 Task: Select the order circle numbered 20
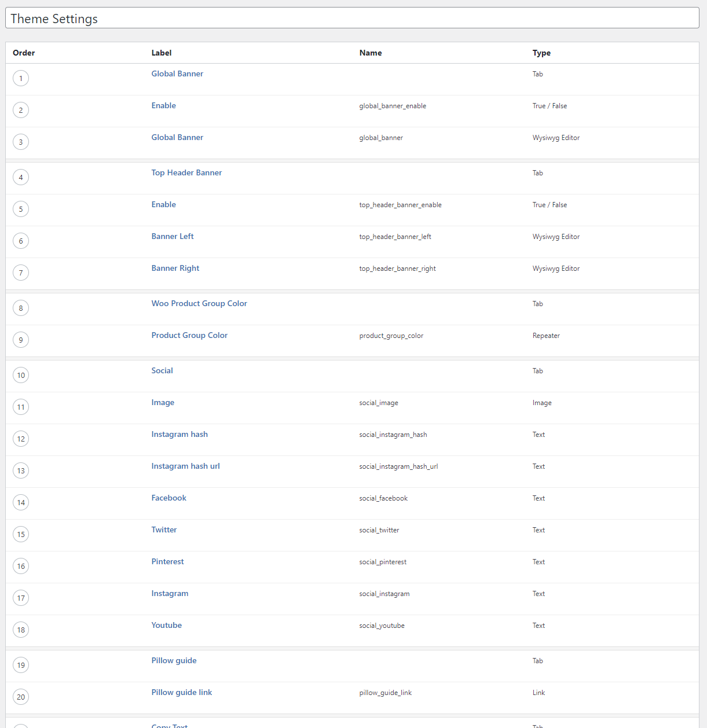pos(21,697)
